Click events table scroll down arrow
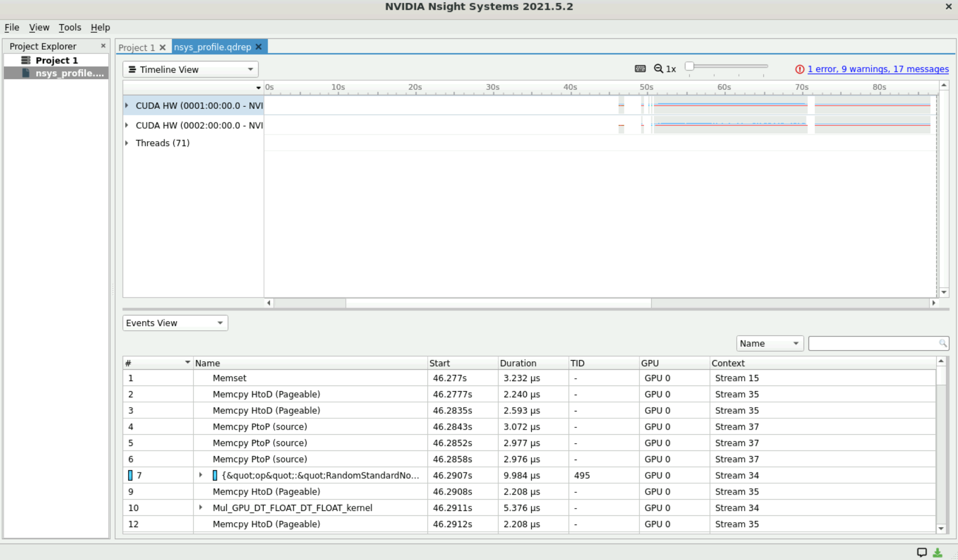 tap(941, 528)
